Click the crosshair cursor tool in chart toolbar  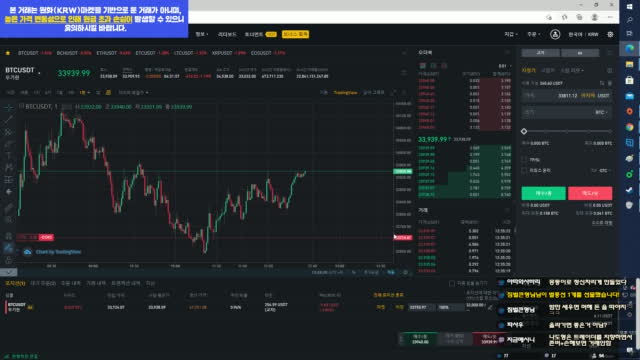(x=9, y=108)
